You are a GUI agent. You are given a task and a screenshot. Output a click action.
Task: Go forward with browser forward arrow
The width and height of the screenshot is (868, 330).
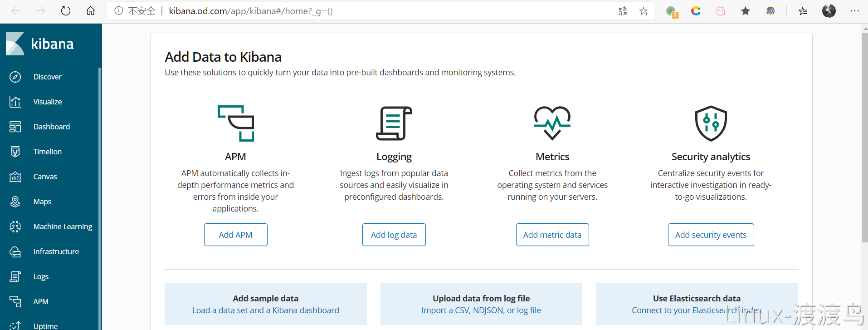coord(41,11)
